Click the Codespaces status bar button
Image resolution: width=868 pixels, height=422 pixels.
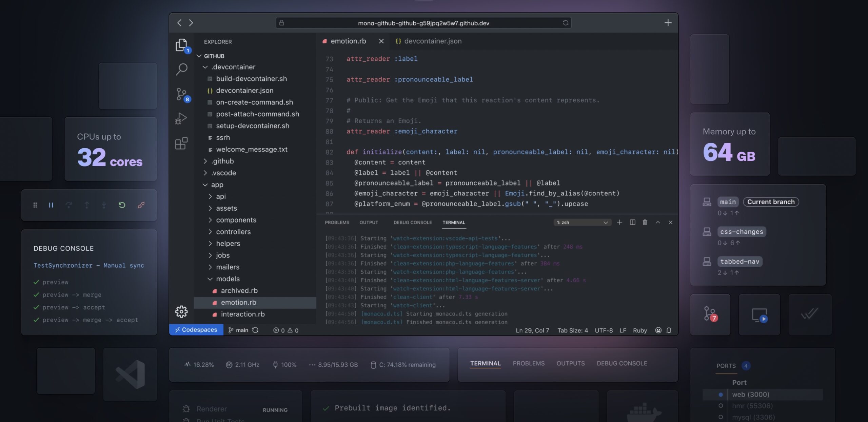click(196, 330)
